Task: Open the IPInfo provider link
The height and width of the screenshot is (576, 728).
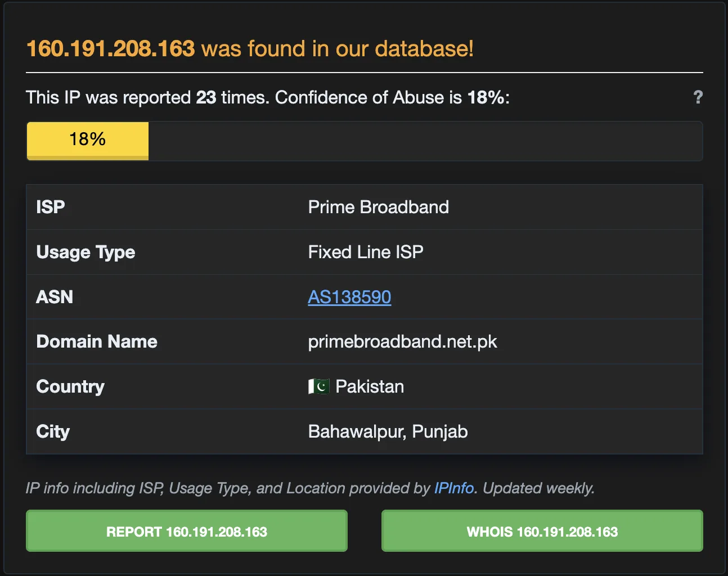Action: click(x=454, y=488)
